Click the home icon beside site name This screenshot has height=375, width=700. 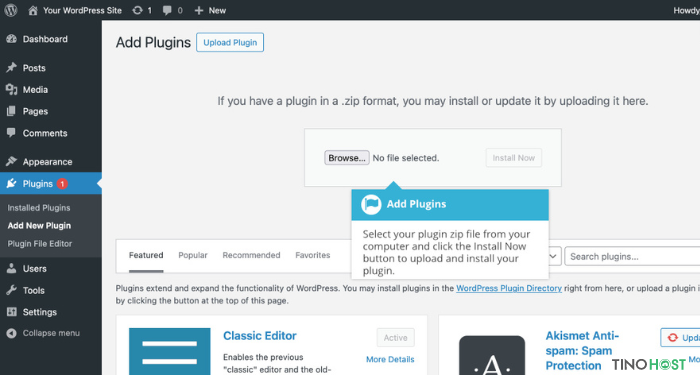coord(33,10)
